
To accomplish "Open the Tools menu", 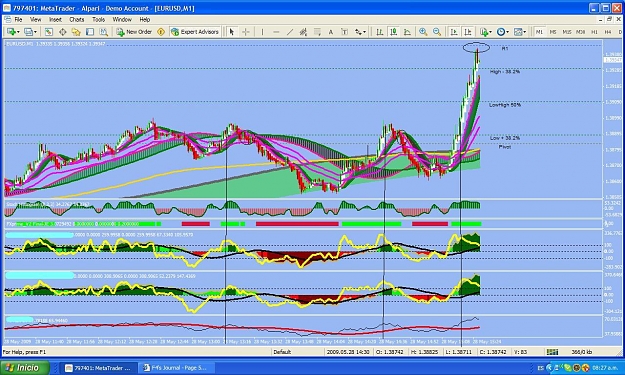I will click(98, 19).
